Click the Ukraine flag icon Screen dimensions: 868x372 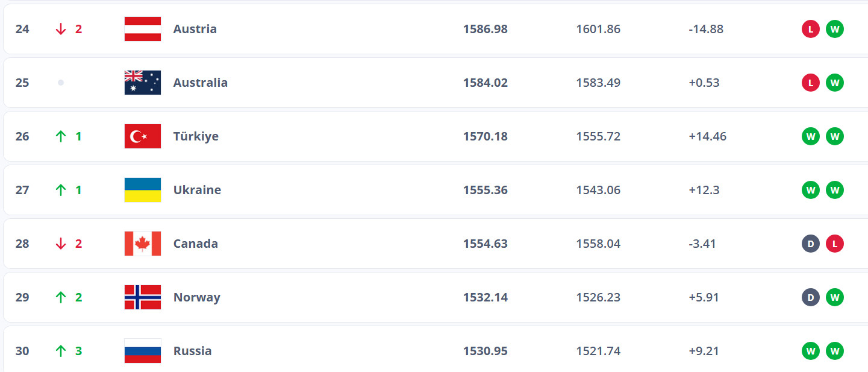pyautogui.click(x=143, y=190)
